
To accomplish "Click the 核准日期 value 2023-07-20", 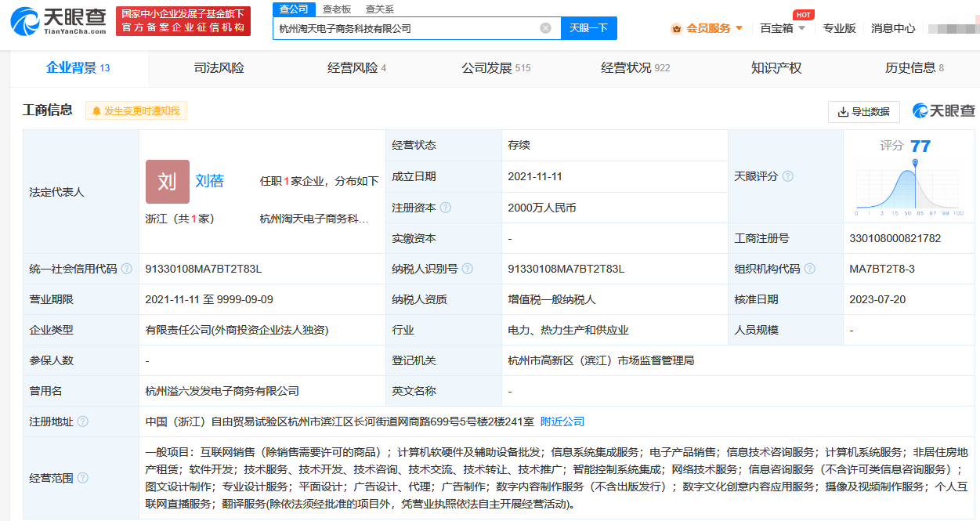I will (877, 299).
